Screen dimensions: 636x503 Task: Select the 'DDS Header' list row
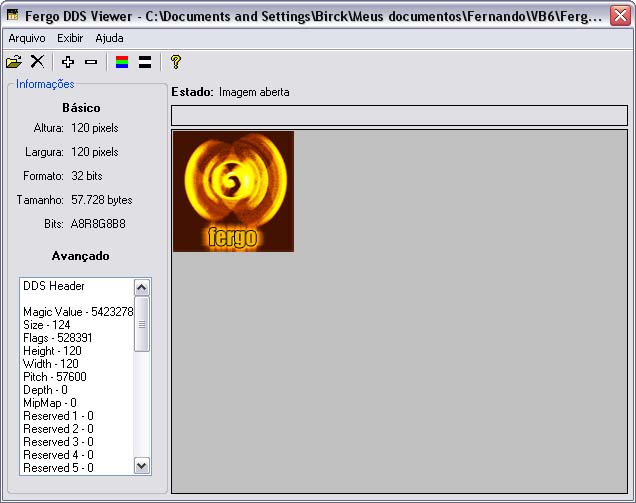[x=76, y=286]
